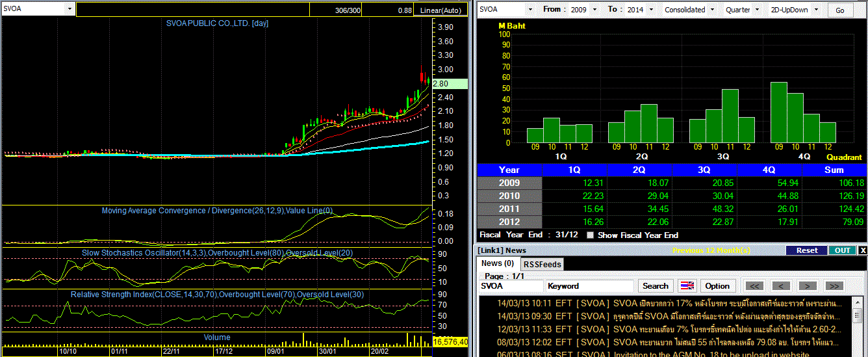Click the OUT button in news header
The height and width of the screenshot is (357, 868).
(x=843, y=250)
